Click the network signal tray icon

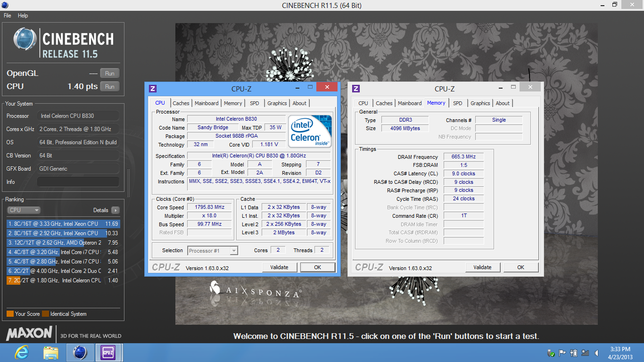tap(585, 353)
